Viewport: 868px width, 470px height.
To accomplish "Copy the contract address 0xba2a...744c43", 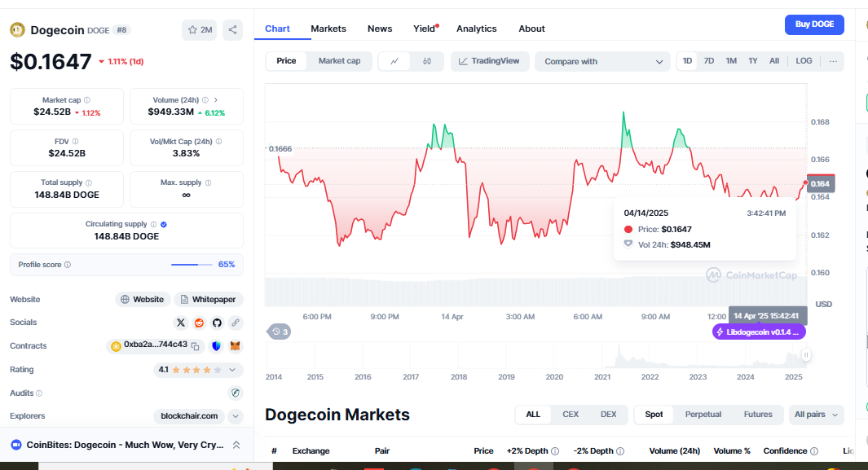I will [x=196, y=346].
